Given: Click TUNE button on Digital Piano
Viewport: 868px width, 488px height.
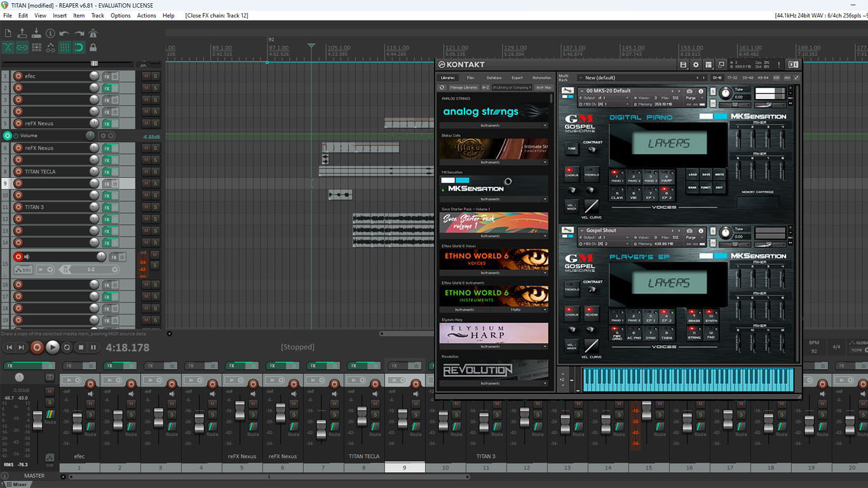Looking at the screenshot, I should [x=571, y=149].
